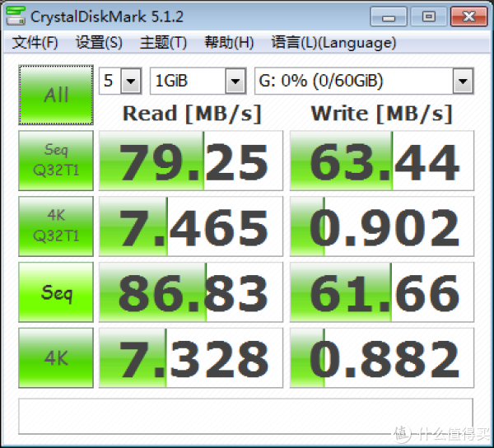Start the 4K Q32T1 test

click(x=56, y=226)
